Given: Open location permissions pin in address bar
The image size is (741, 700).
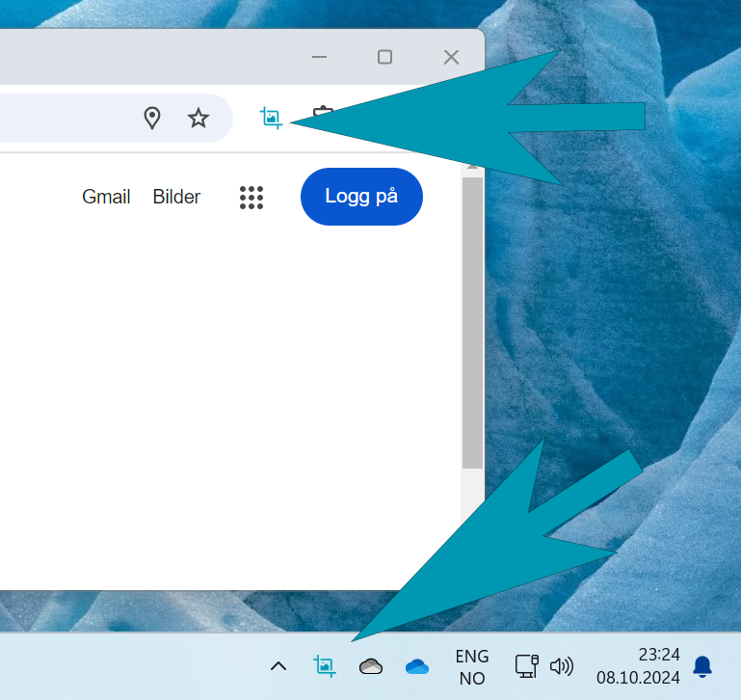Looking at the screenshot, I should coord(151,119).
